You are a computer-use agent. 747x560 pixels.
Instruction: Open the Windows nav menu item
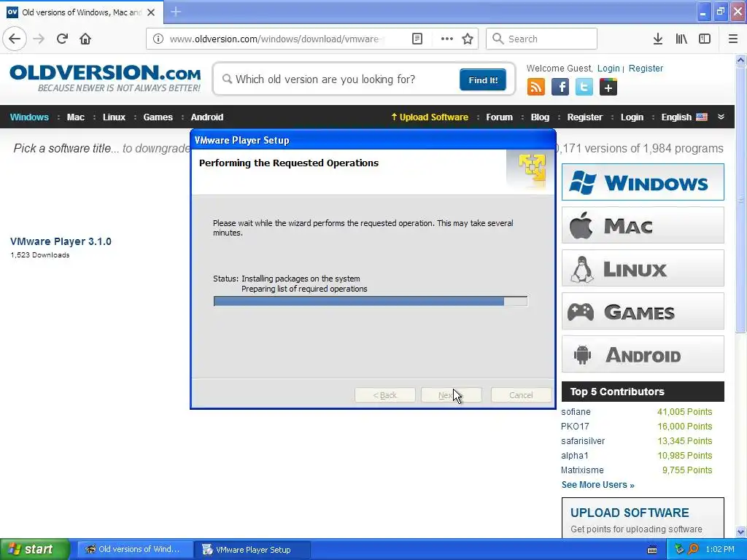(x=29, y=117)
